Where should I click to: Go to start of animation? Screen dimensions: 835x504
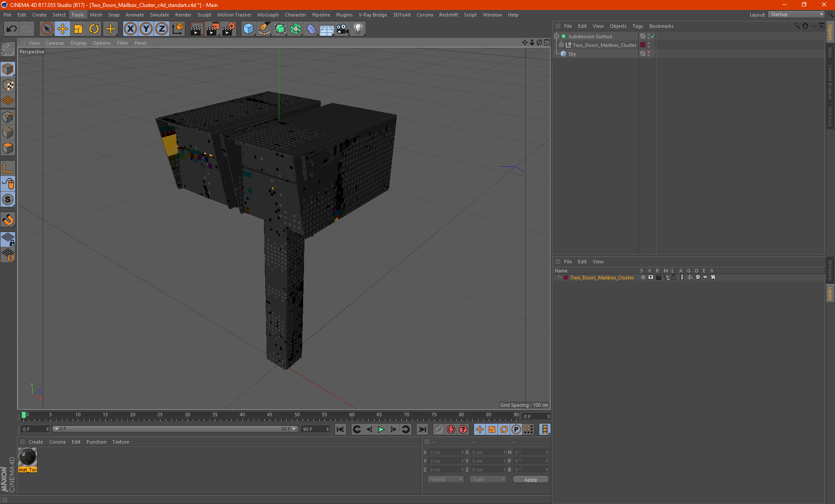pyautogui.click(x=341, y=429)
